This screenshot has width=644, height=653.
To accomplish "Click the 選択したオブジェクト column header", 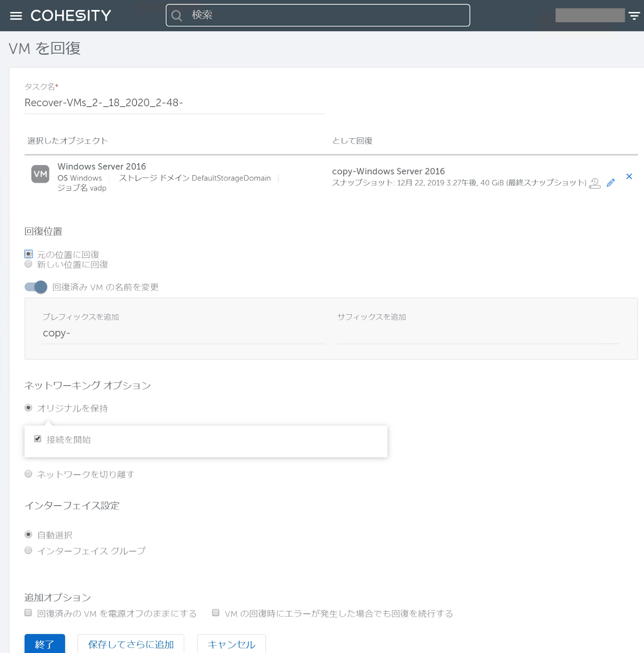I will pos(68,141).
